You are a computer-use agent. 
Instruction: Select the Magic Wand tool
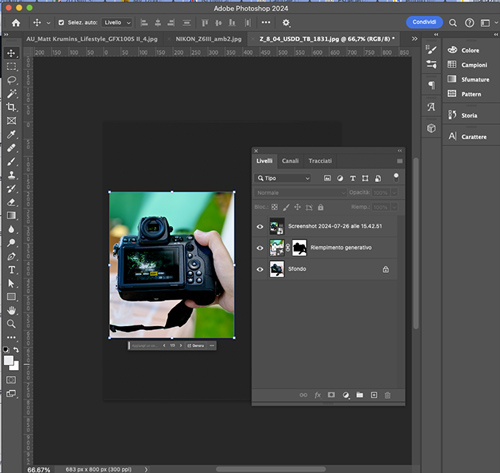[x=11, y=94]
